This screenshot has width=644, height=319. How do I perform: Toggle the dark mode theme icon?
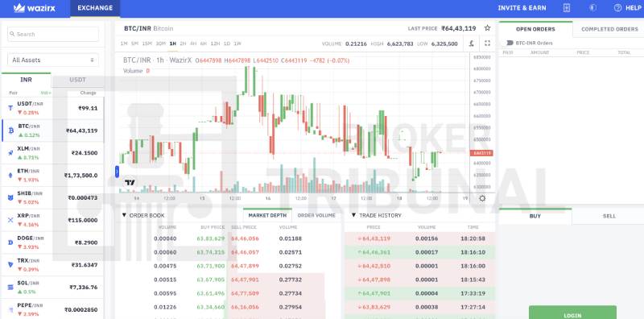point(592,8)
